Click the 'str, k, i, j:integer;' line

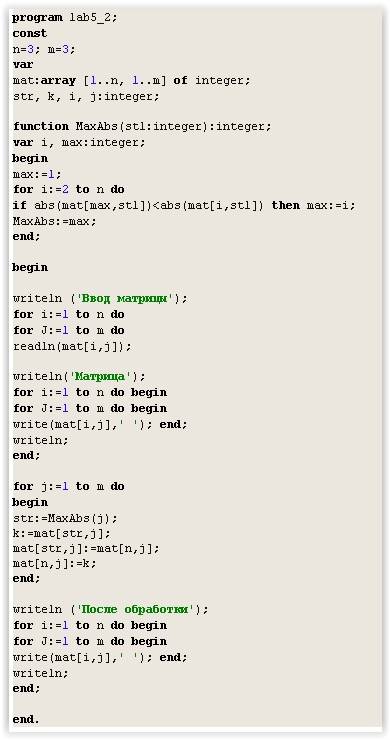86,97
